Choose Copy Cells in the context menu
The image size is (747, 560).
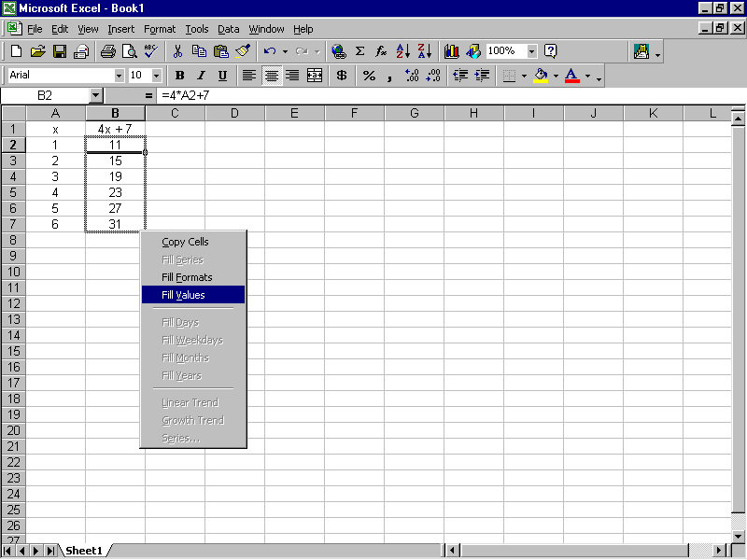(193, 242)
